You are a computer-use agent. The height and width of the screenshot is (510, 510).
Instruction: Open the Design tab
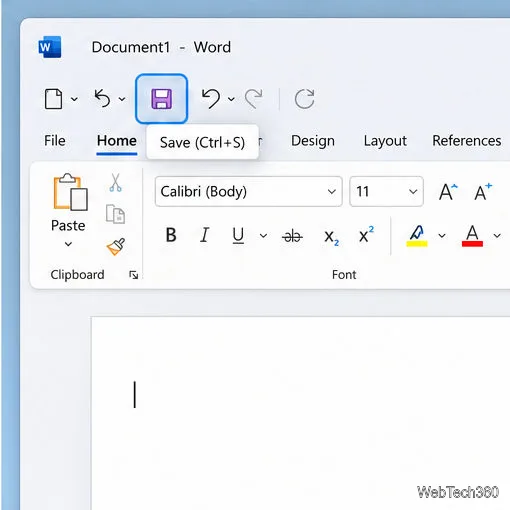coord(313,141)
